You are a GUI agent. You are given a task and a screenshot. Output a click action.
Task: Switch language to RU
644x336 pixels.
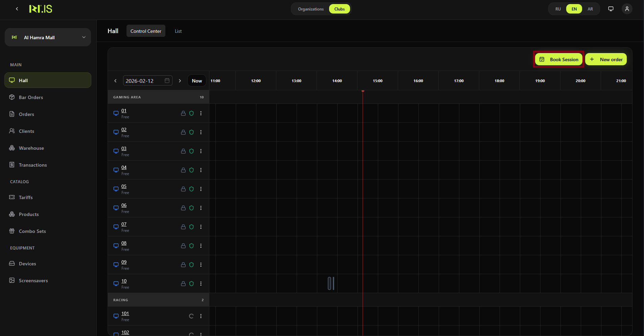pyautogui.click(x=558, y=9)
